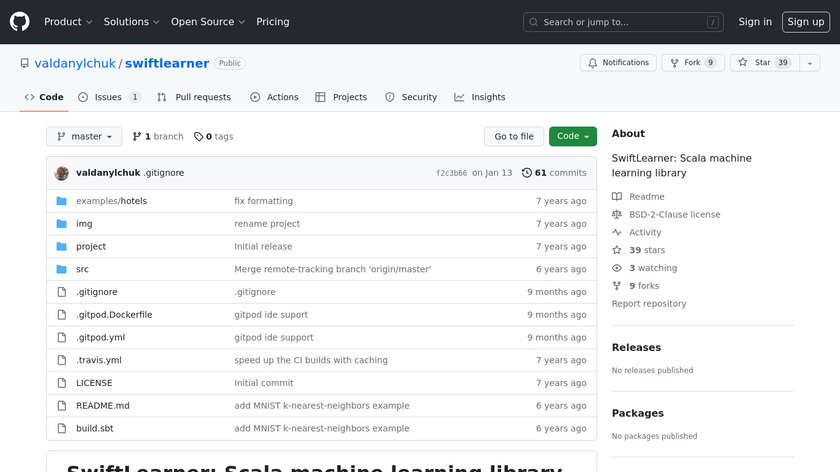This screenshot has height=472, width=840.
Task: Open the Projects tab
Action: tap(341, 97)
